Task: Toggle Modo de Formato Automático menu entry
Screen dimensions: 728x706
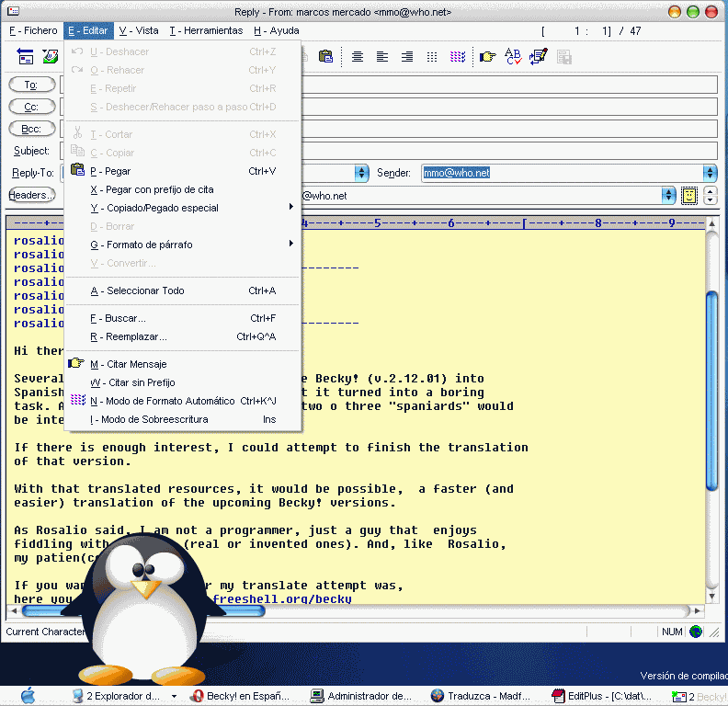Action: 183,401
